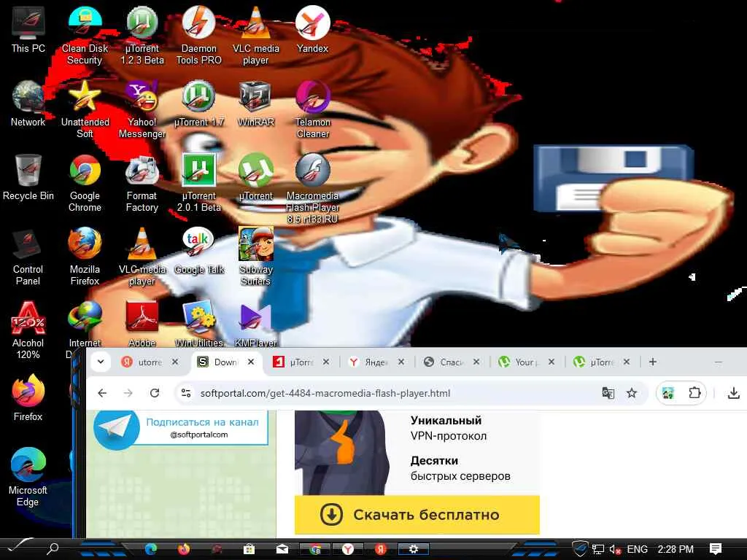747x560 pixels.
Task: Open taskbar search magnifier
Action: pyautogui.click(x=53, y=549)
